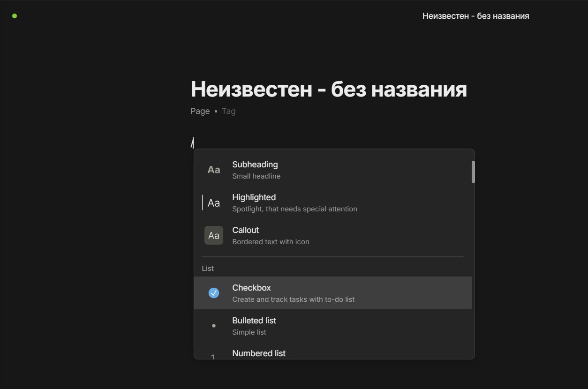The width and height of the screenshot is (588, 389).
Task: Click the Subheading bold Aa icon
Action: click(214, 170)
